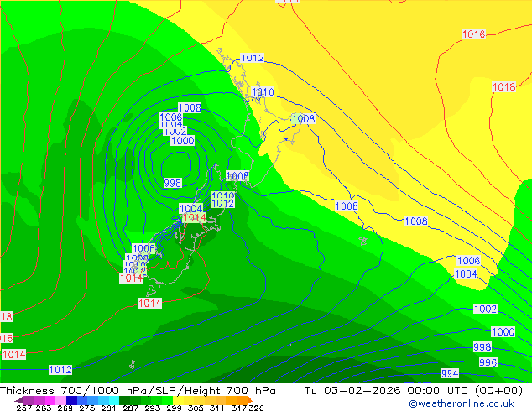
Task: Click the 1012 label at top over yellow area
Action: 252,58
